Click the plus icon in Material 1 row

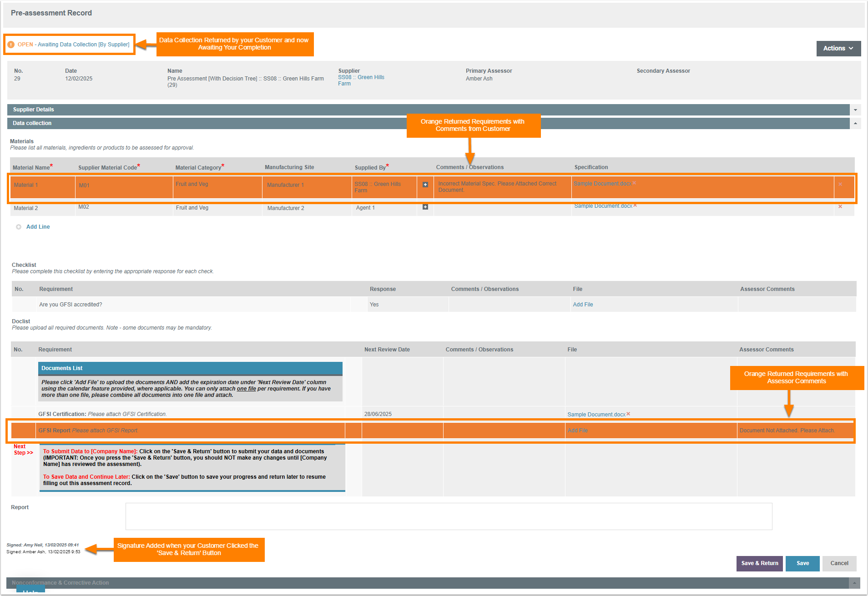[425, 185]
